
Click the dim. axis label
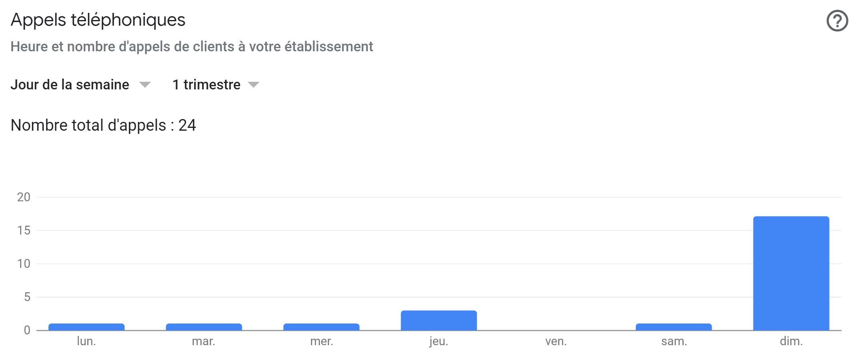(791, 342)
